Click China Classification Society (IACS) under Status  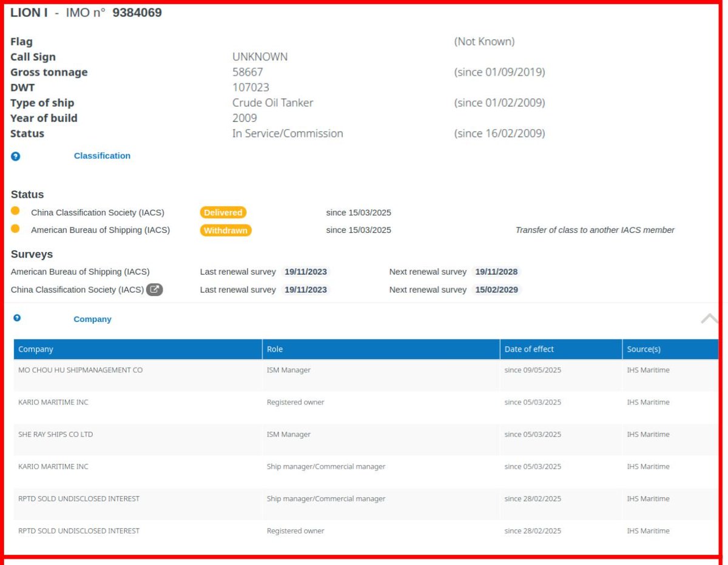(98, 213)
